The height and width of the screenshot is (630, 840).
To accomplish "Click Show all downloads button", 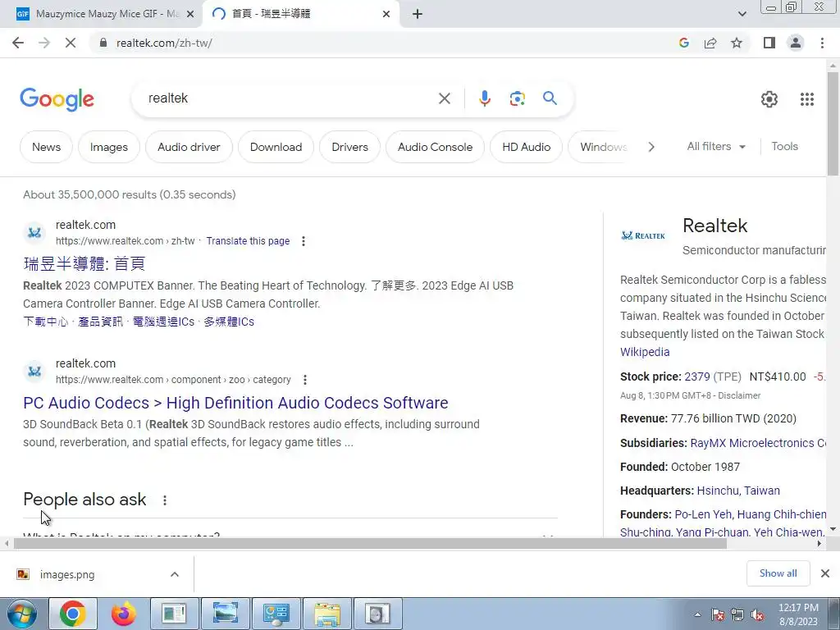I will pos(778,573).
